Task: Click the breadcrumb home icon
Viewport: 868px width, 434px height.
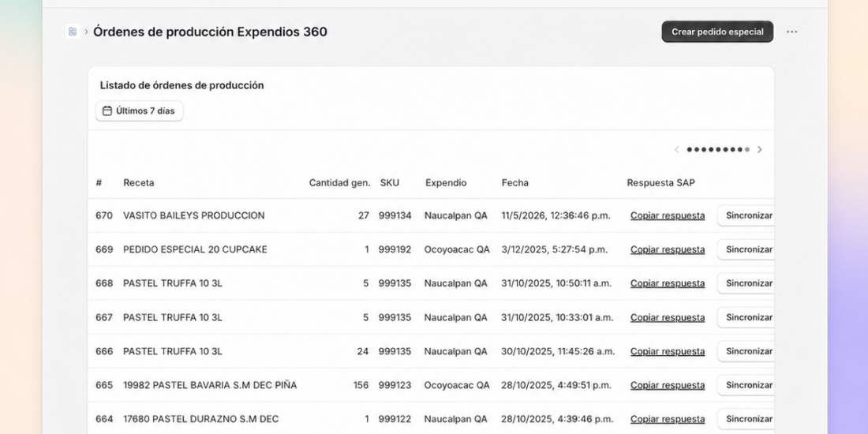Action: 73,32
